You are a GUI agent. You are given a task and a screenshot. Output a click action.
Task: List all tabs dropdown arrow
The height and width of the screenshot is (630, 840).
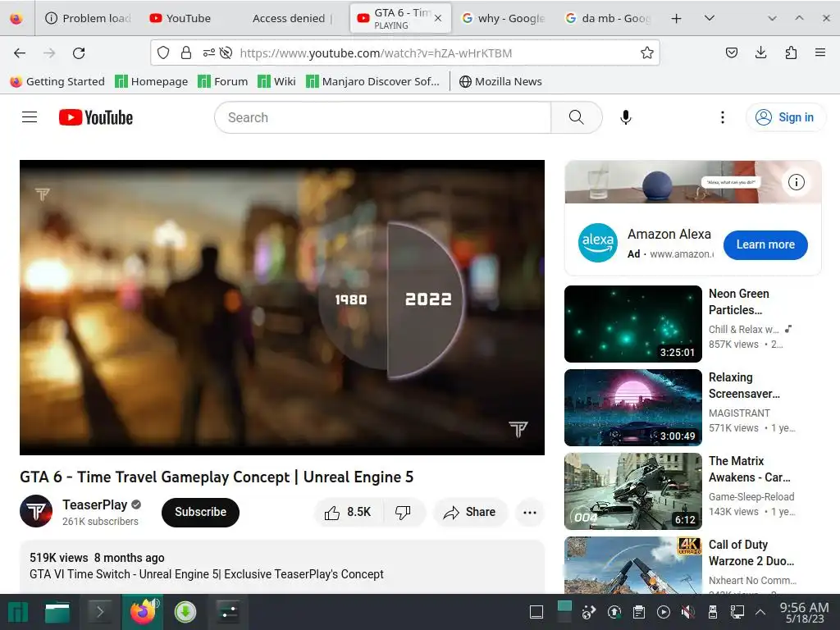[709, 18]
